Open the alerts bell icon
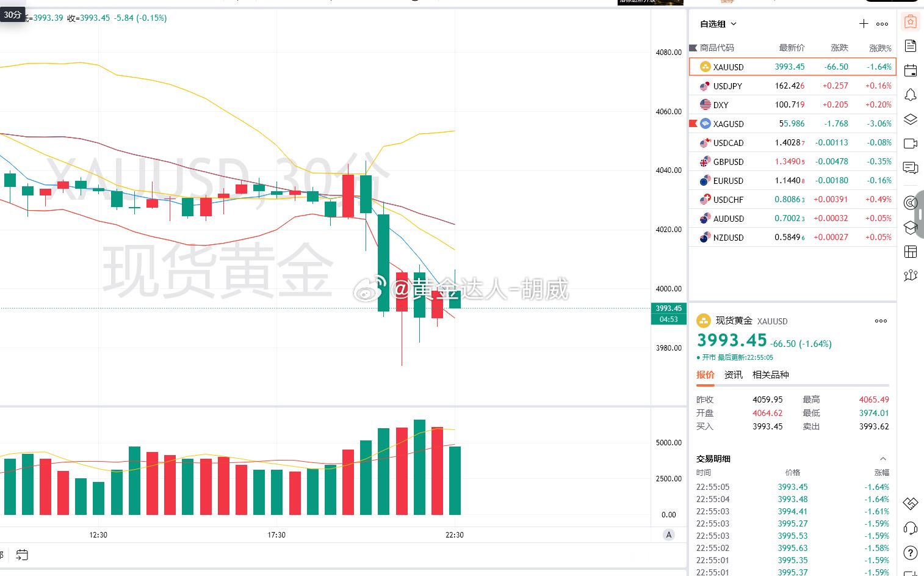Viewport: 924px width, 576px height. [911, 95]
